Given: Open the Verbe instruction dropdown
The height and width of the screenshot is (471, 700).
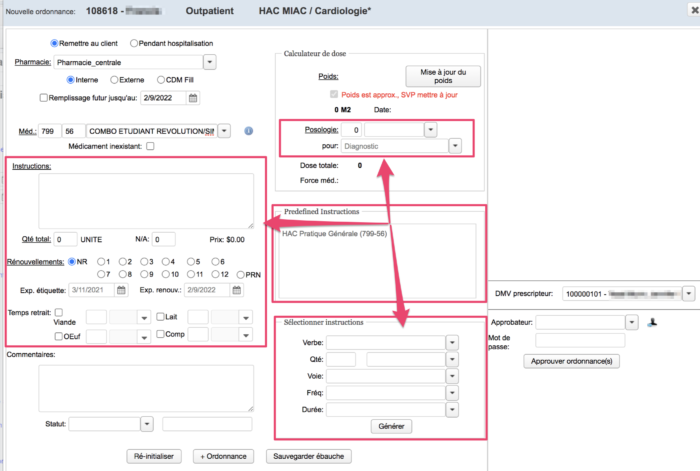Looking at the screenshot, I should pyautogui.click(x=451, y=341).
